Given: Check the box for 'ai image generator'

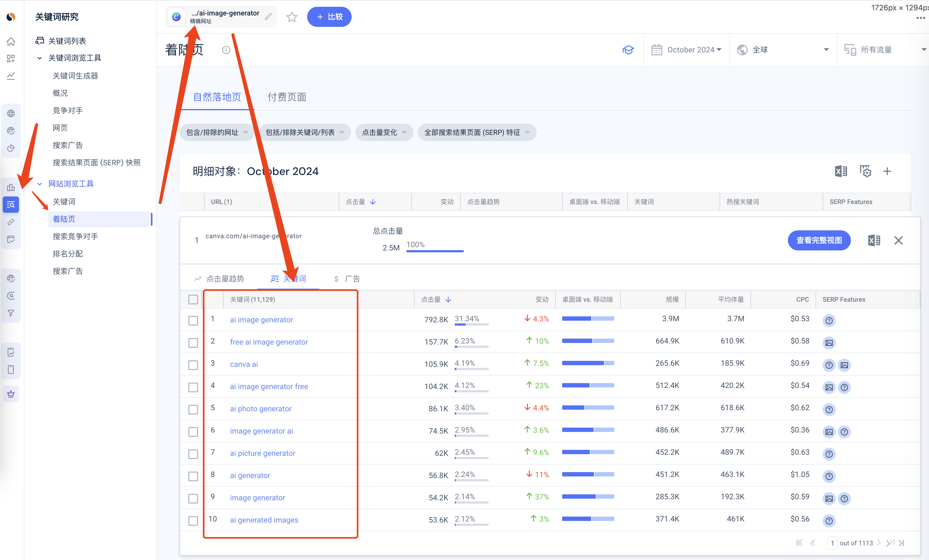Looking at the screenshot, I should [x=193, y=320].
